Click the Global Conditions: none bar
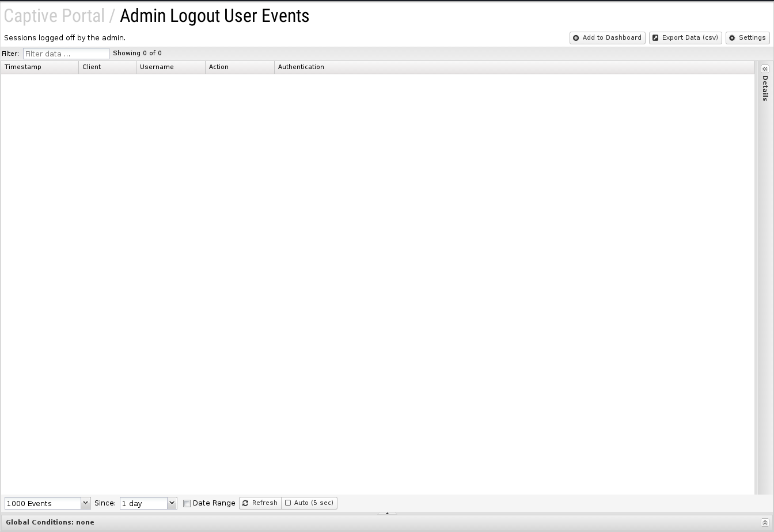Viewport: 774px width, 532px height. (x=387, y=522)
